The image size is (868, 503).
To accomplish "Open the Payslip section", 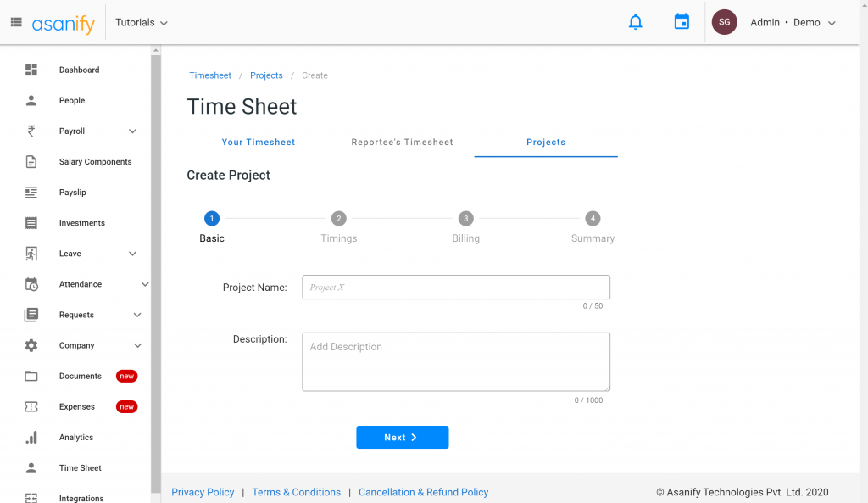I will pyautogui.click(x=72, y=192).
